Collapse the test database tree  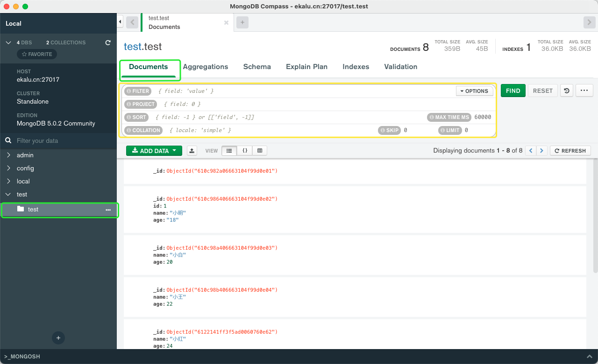pyautogui.click(x=8, y=194)
